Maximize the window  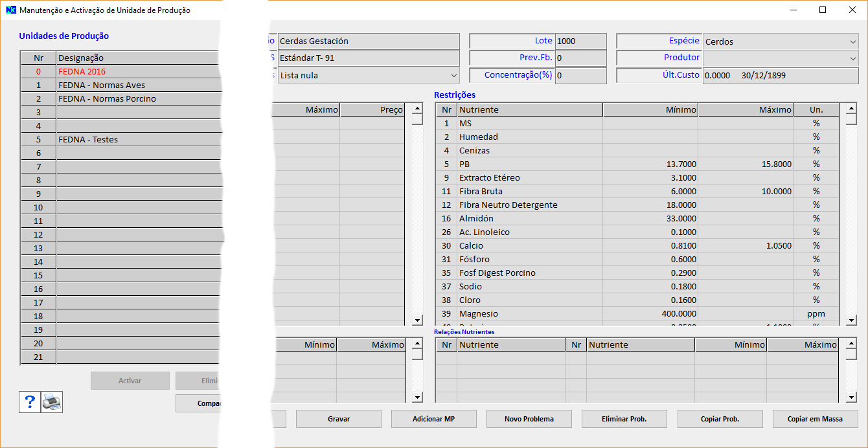coord(822,10)
